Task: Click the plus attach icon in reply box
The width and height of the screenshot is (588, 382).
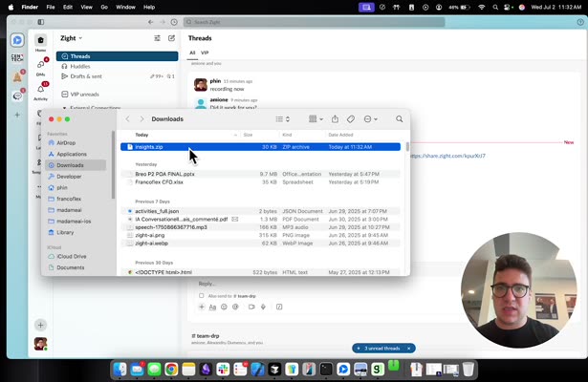Action: (202, 307)
